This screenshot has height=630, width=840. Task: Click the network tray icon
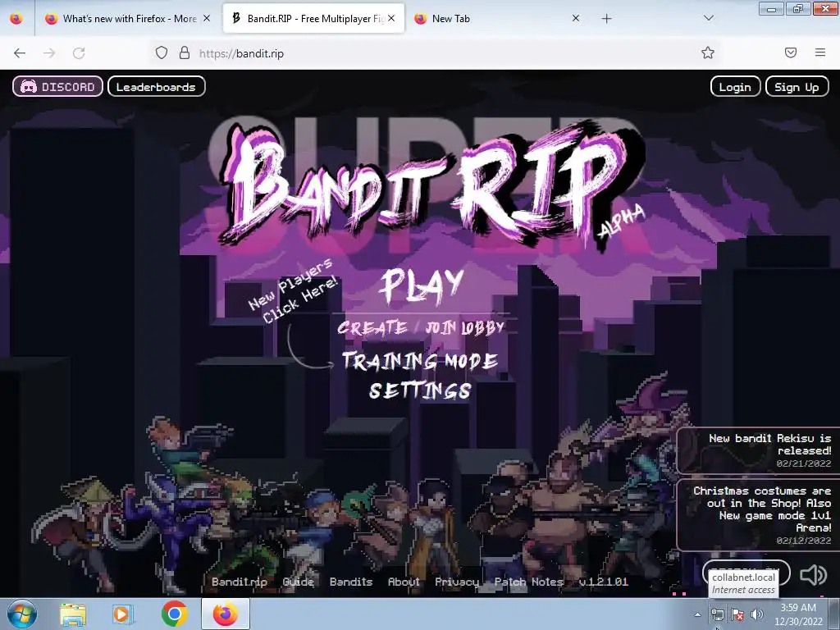point(717,614)
